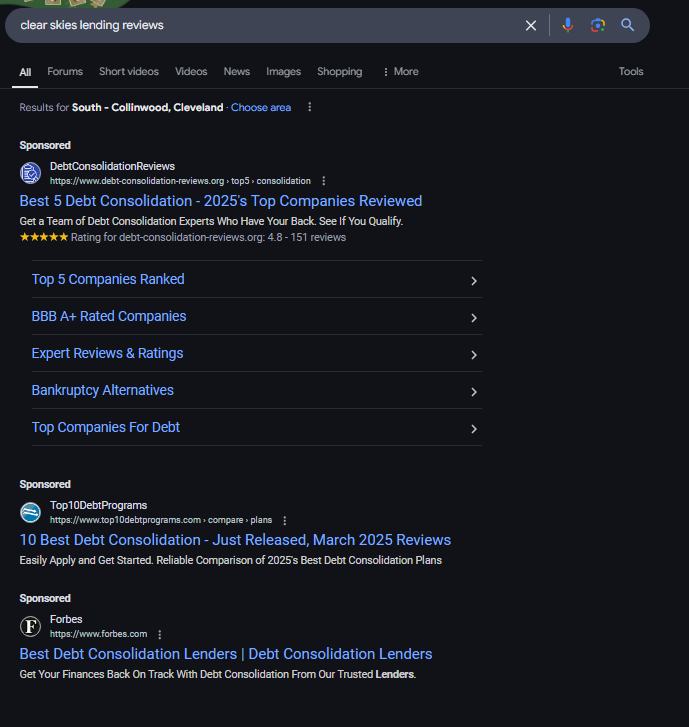Open ad options for Top10DebtPrograms result
This screenshot has height=727, width=689.
[x=285, y=520]
